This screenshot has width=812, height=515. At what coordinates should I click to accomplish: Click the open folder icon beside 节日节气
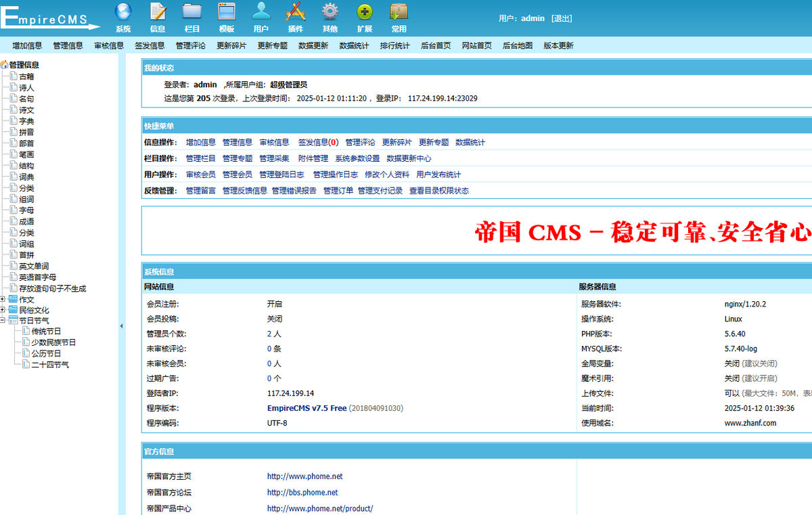tap(14, 321)
